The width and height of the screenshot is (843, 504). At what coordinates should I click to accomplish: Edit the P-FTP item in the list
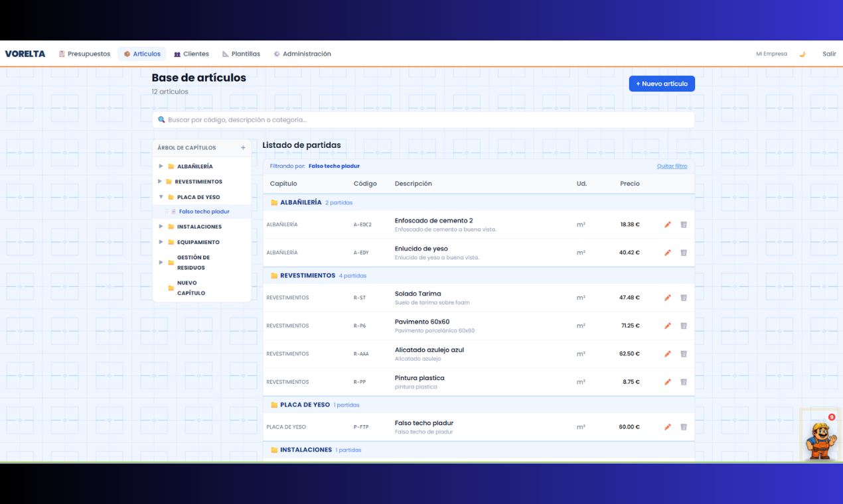pyautogui.click(x=668, y=427)
